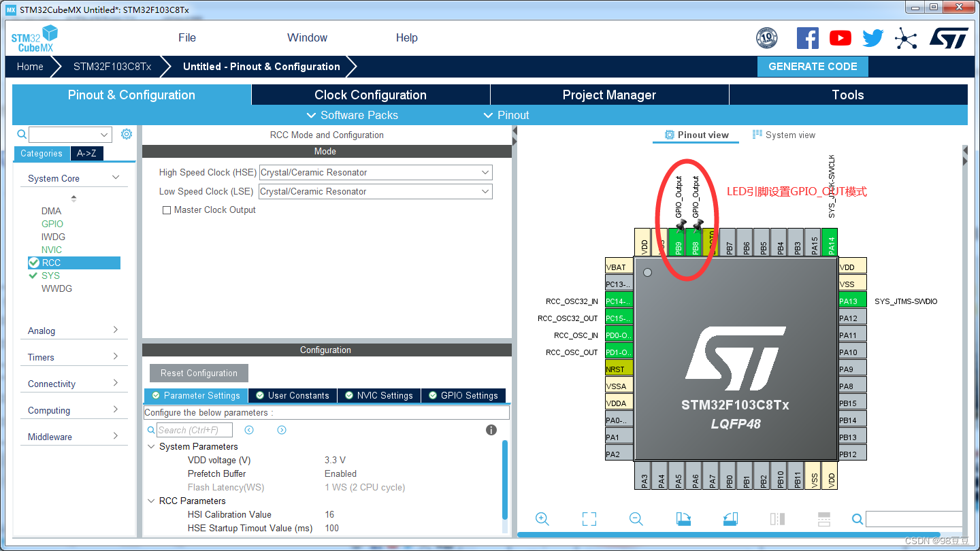Viewport: 980px width, 551px height.
Task: Go to next parameter search result
Action: (282, 430)
